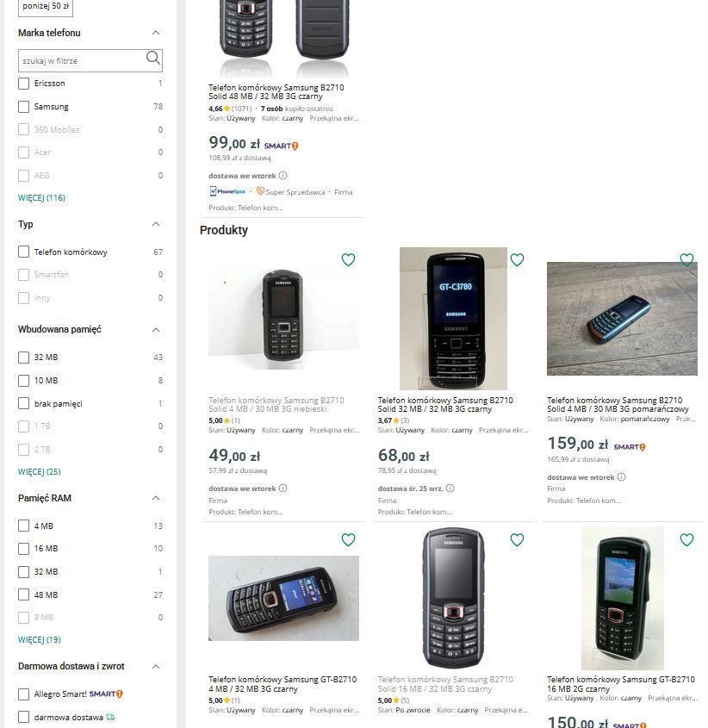
Task: Select the 48 MB RAM checkbox
Action: click(x=23, y=594)
